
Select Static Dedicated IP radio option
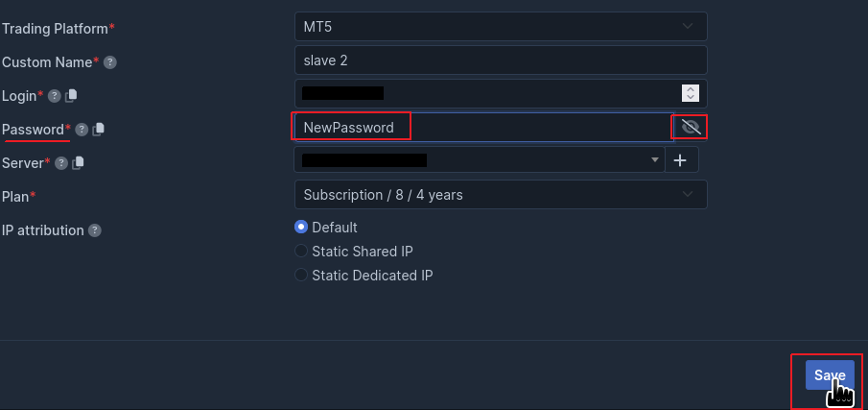pyautogui.click(x=302, y=276)
